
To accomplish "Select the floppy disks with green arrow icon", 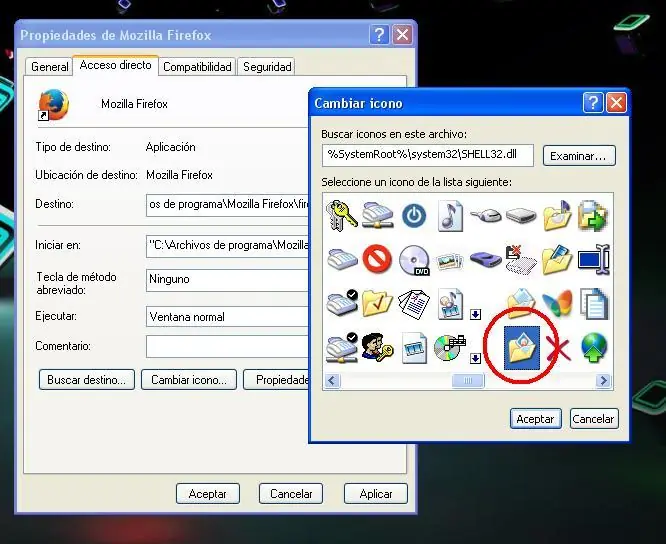I will point(593,216).
